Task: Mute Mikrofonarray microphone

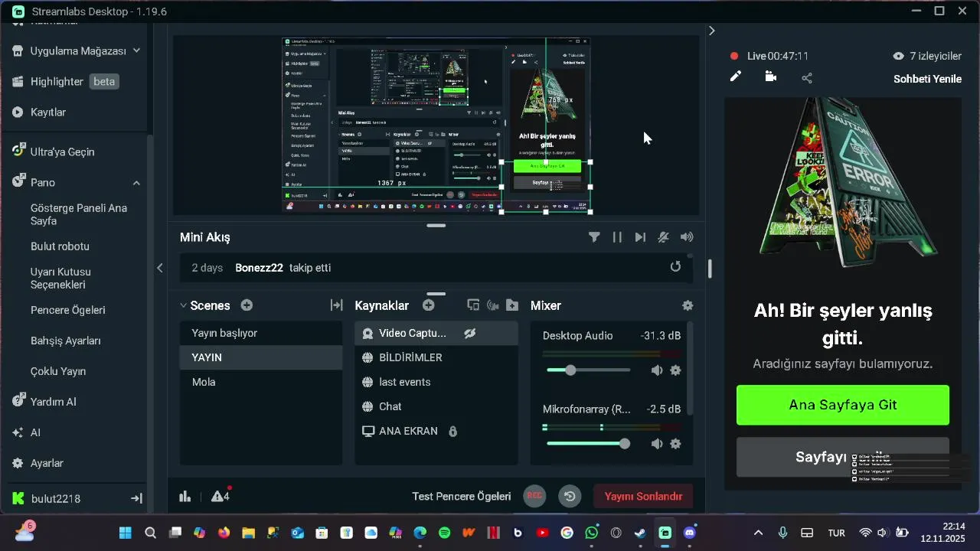Action: coord(657,444)
